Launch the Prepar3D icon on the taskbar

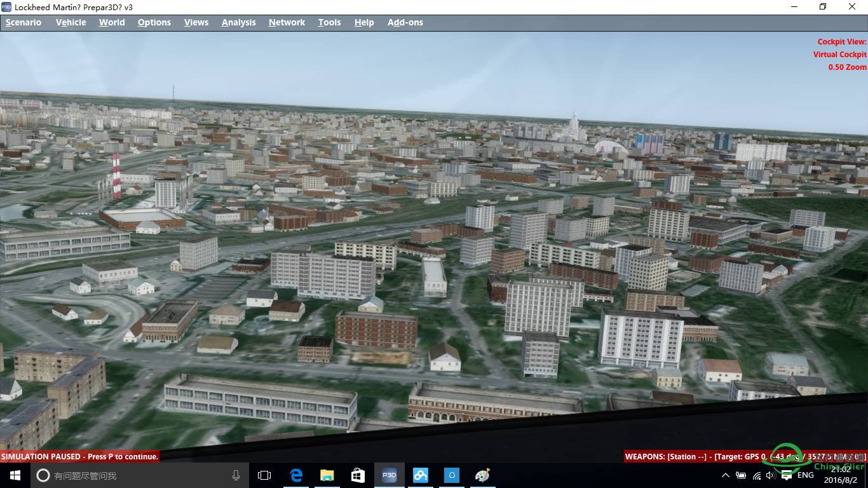pyautogui.click(x=389, y=475)
